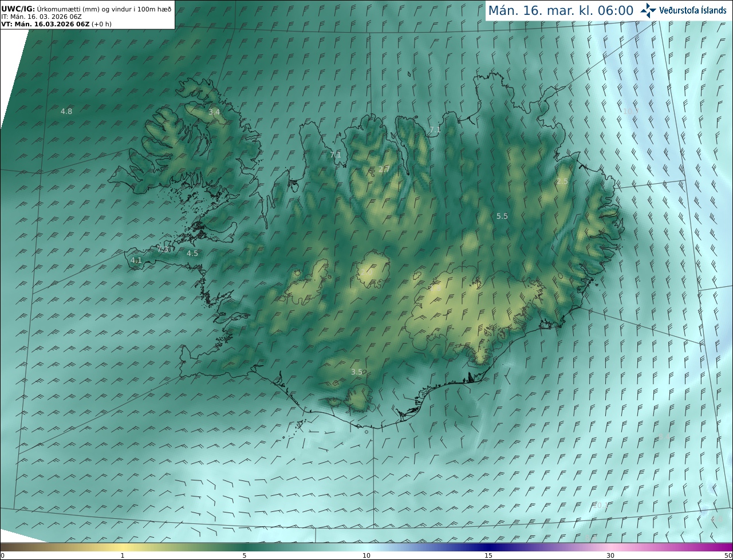
Task: Click the Veðurstofa Íslands name text
Action: coord(693,10)
